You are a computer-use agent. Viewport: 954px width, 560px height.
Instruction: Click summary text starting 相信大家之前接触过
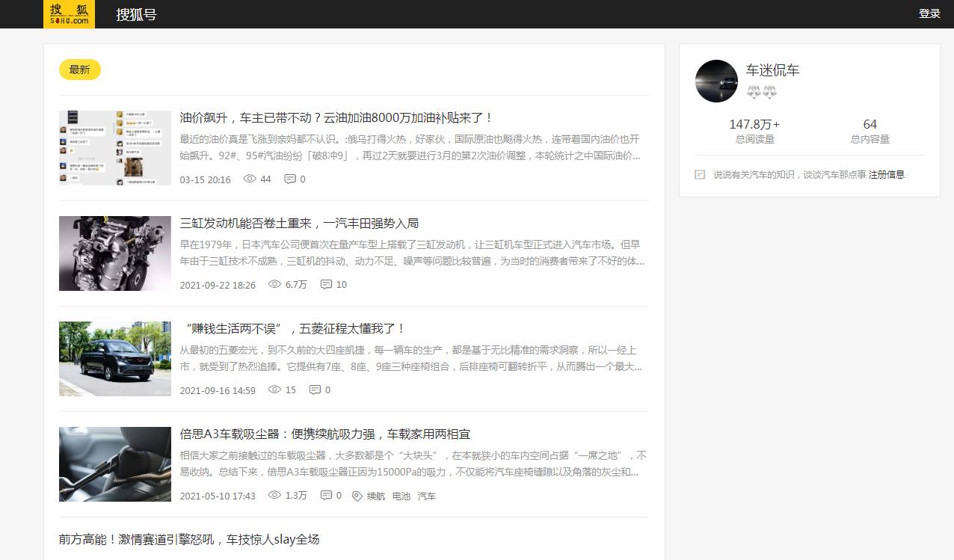pos(413,464)
